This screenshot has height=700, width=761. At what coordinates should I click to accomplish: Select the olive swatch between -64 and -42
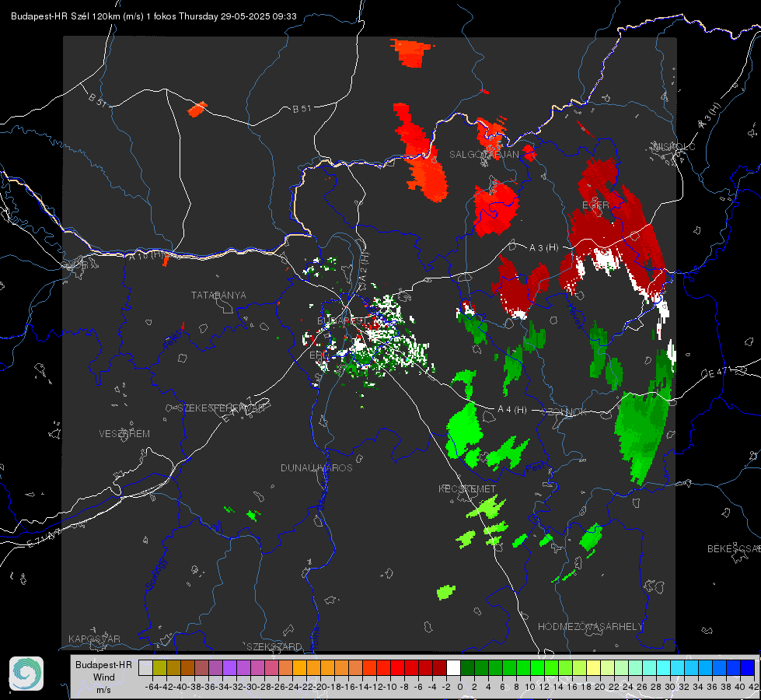click(x=159, y=667)
